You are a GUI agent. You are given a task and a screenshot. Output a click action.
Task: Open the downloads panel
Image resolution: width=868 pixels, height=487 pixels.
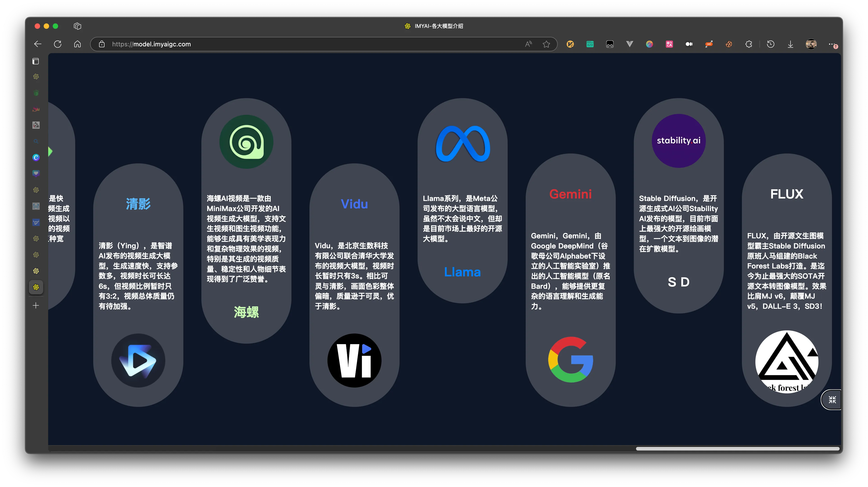[x=791, y=44]
